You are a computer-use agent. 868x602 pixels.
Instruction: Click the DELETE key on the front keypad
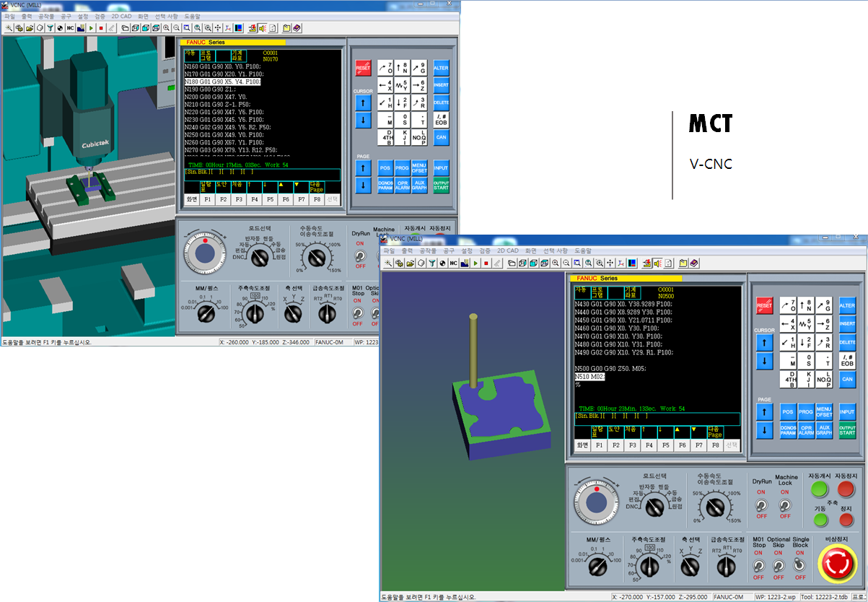[x=847, y=341]
